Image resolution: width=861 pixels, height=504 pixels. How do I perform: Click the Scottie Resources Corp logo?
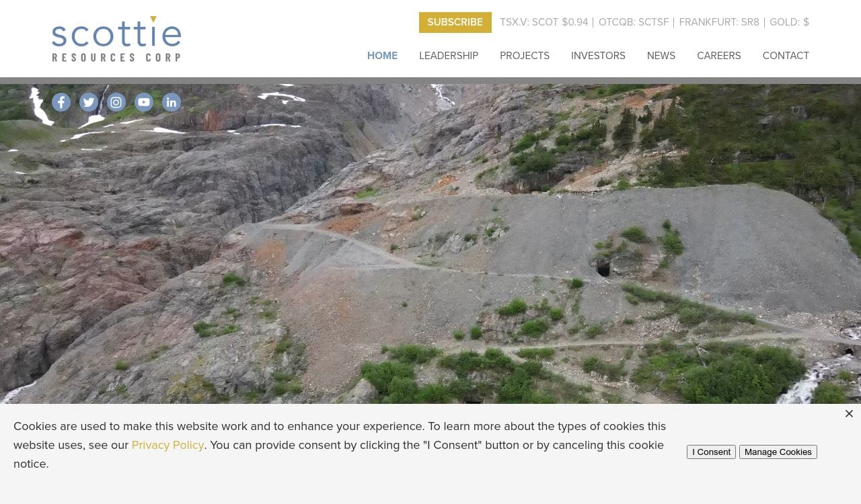click(116, 39)
